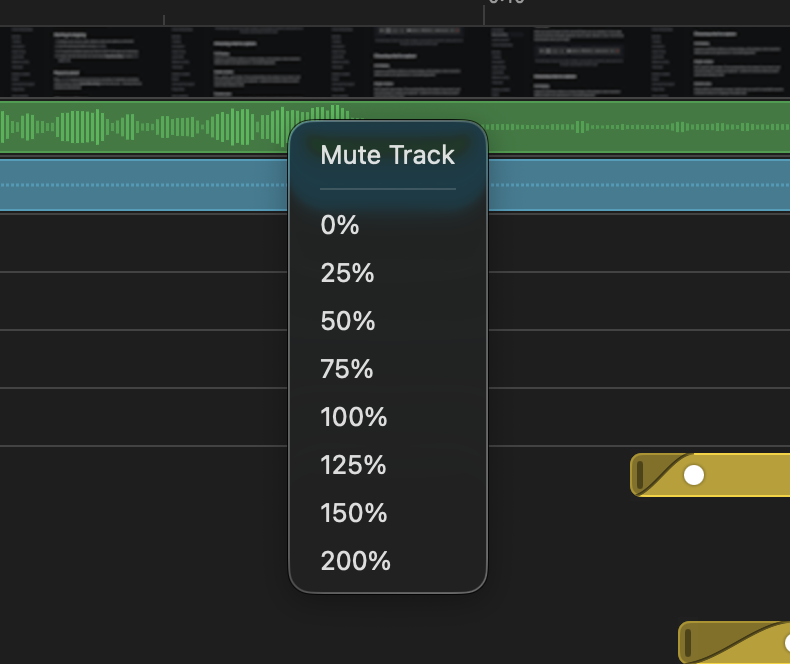Select the green audio waveform track

(144, 127)
